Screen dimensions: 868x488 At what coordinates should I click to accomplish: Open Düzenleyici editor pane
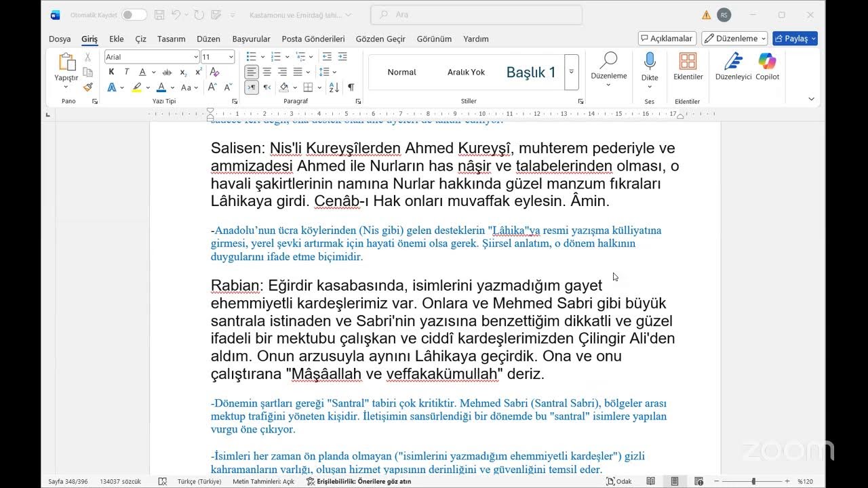coord(733,66)
